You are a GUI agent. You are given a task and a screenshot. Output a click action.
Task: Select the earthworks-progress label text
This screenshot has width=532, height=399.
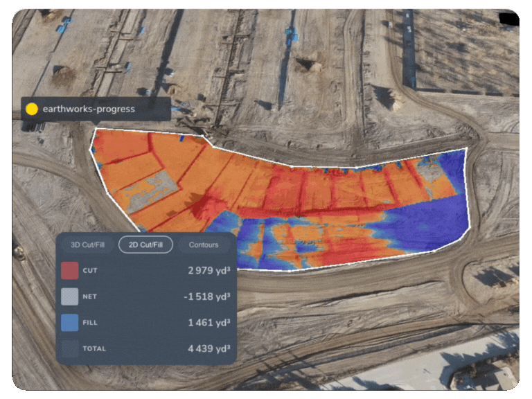89,109
